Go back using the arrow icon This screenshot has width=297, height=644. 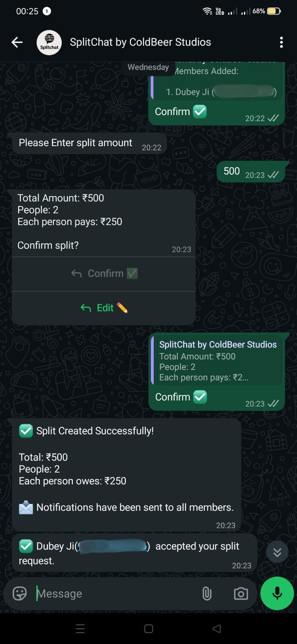coord(16,42)
